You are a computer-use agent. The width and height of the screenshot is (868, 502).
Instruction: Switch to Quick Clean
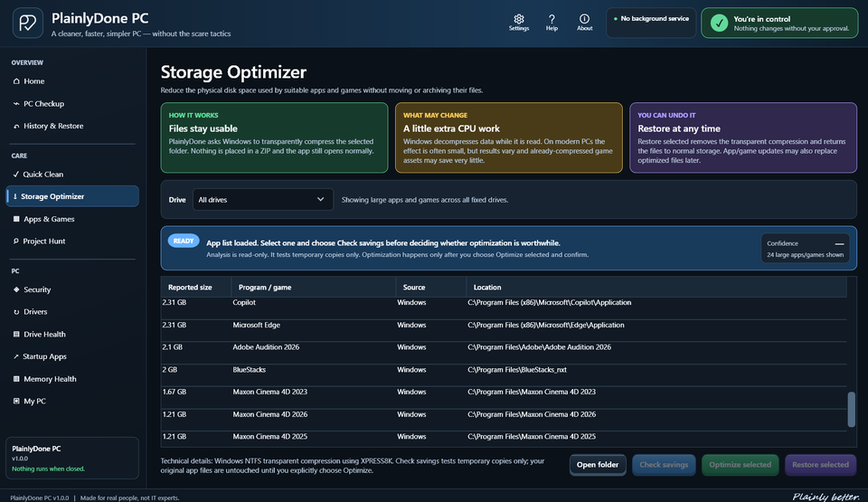[x=72, y=174]
